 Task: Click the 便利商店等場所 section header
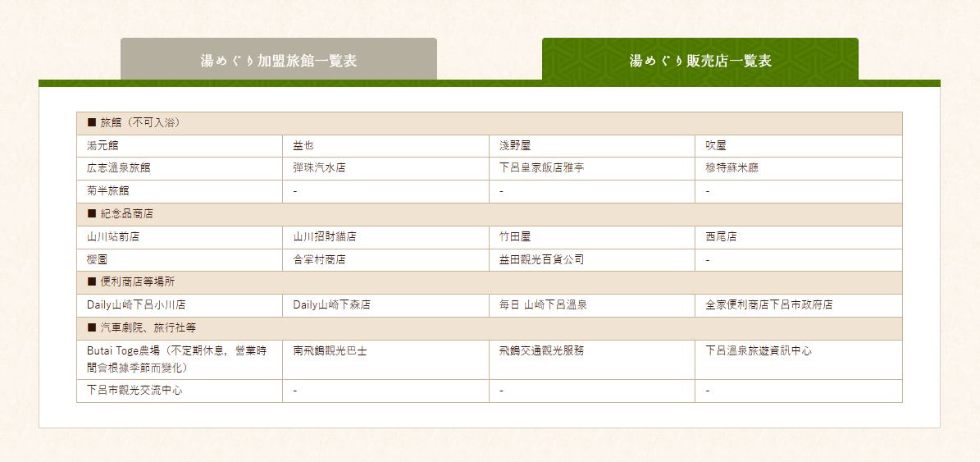(490, 282)
